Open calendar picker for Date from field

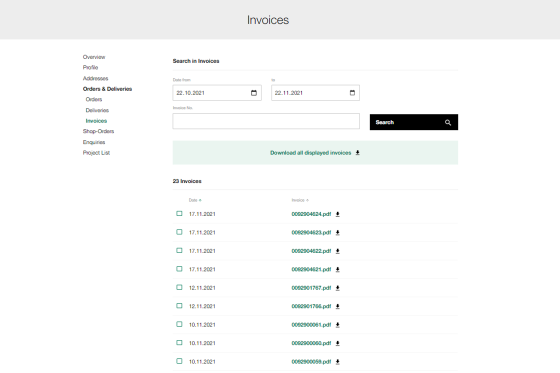click(x=254, y=93)
